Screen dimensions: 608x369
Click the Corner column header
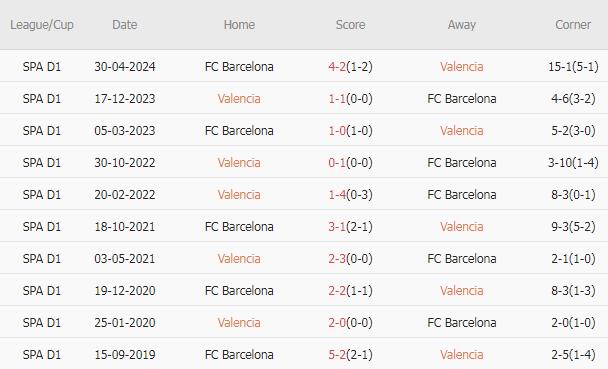pyautogui.click(x=573, y=25)
